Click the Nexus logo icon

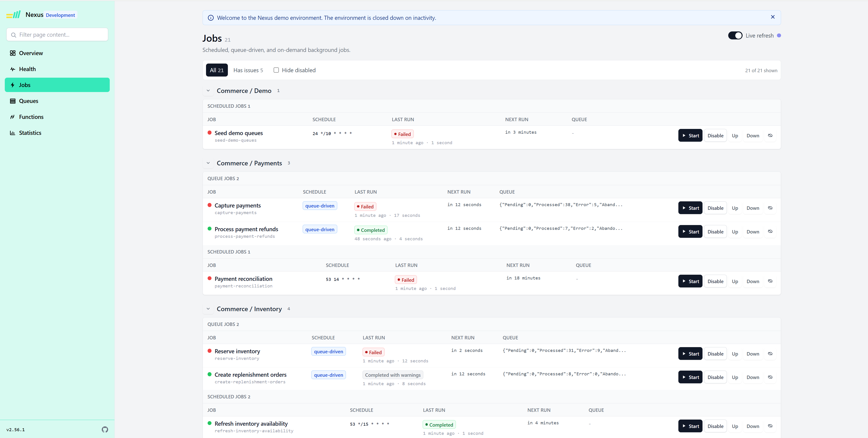pos(13,15)
